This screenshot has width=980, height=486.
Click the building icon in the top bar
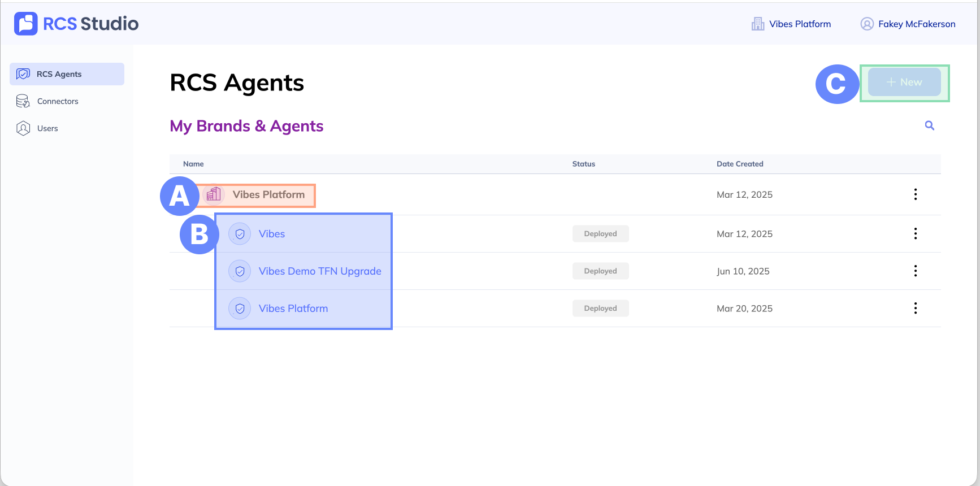tap(758, 24)
